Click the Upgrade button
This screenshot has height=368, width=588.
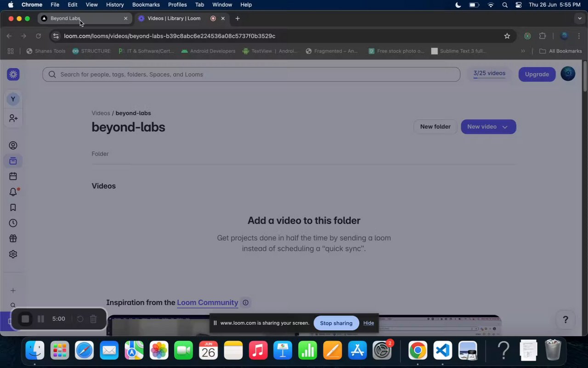537,74
